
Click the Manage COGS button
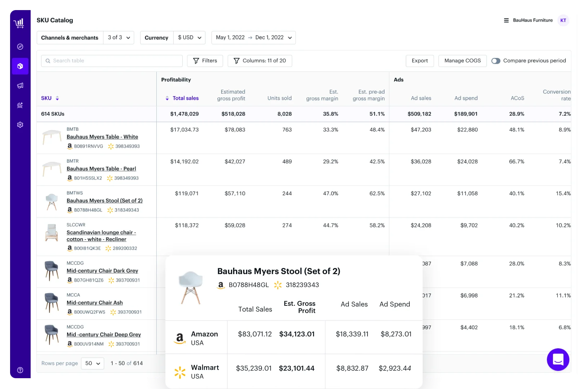pos(463,61)
